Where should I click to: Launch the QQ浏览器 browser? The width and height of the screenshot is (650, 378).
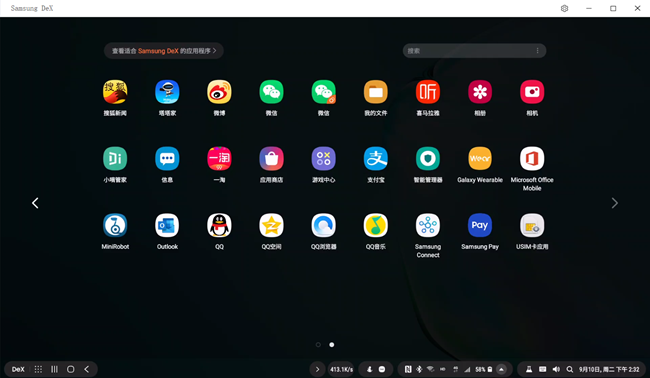[324, 225]
